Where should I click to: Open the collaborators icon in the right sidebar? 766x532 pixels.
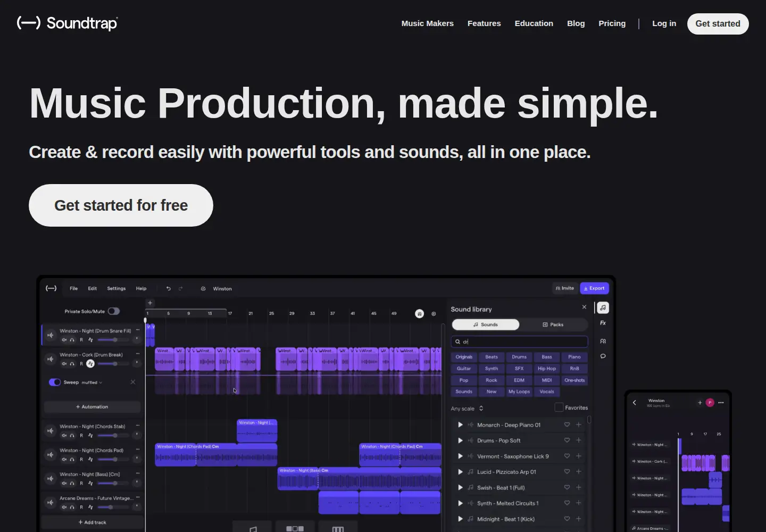pyautogui.click(x=603, y=341)
